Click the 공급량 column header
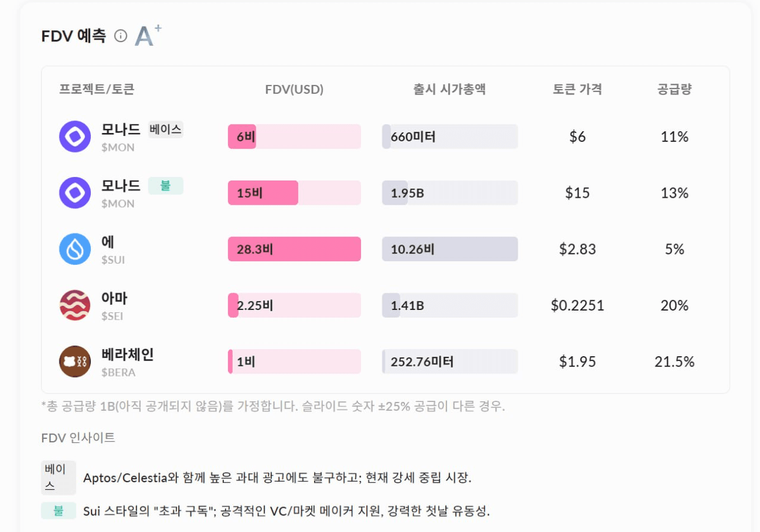Screen dimensions: 760x532 (x=674, y=90)
